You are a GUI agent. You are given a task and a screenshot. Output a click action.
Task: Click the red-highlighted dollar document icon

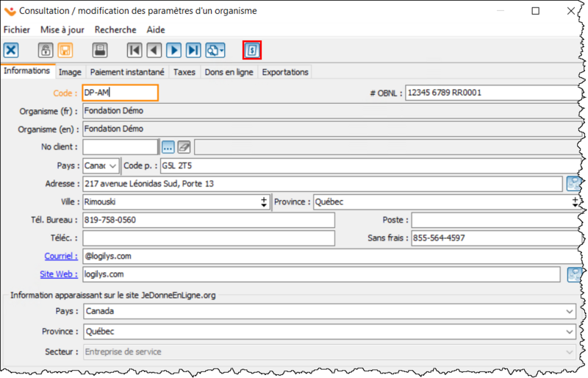(x=252, y=50)
